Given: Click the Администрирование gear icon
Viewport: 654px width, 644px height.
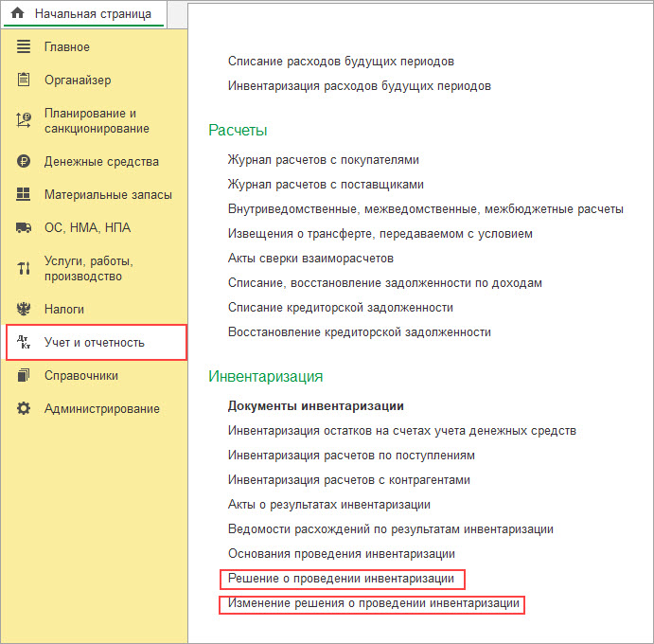Looking at the screenshot, I should point(24,409).
